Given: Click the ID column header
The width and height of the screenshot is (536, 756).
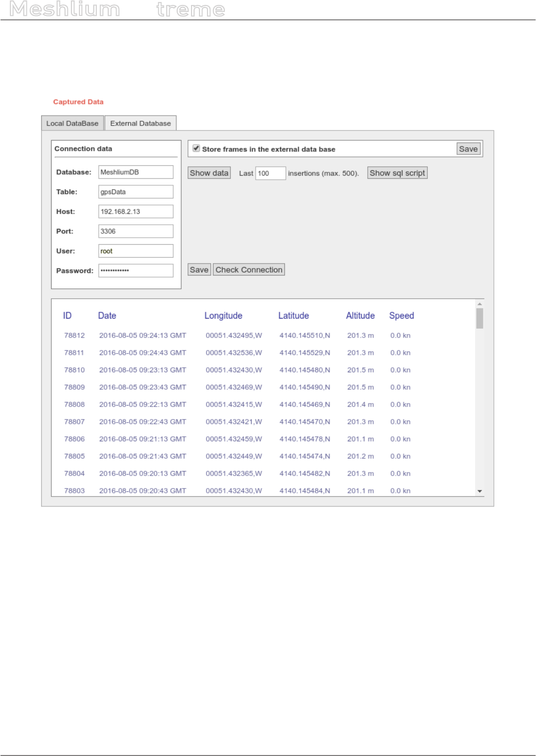Looking at the screenshot, I should [x=67, y=316].
